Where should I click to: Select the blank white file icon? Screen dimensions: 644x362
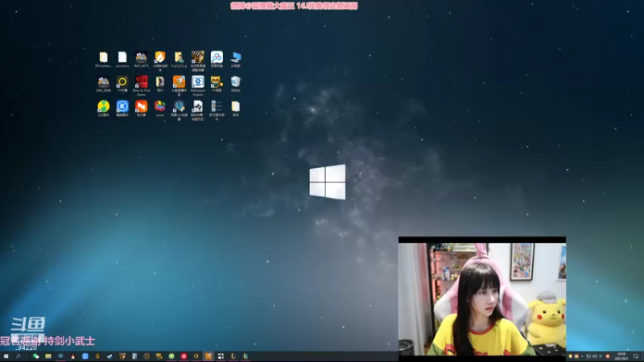(122, 59)
